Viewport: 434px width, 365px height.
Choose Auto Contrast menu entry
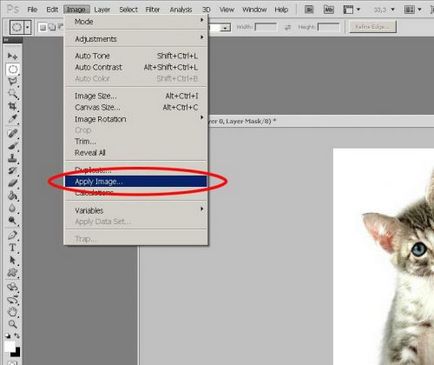pos(136,67)
